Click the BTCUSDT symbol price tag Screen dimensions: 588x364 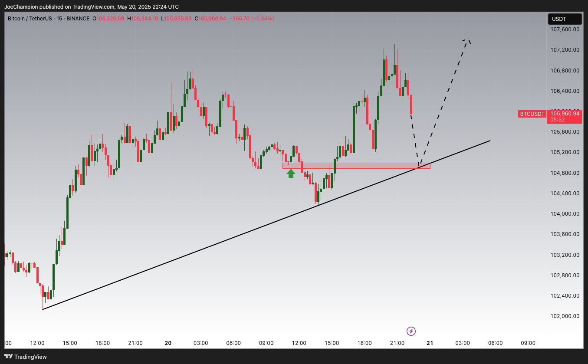[x=532, y=114]
